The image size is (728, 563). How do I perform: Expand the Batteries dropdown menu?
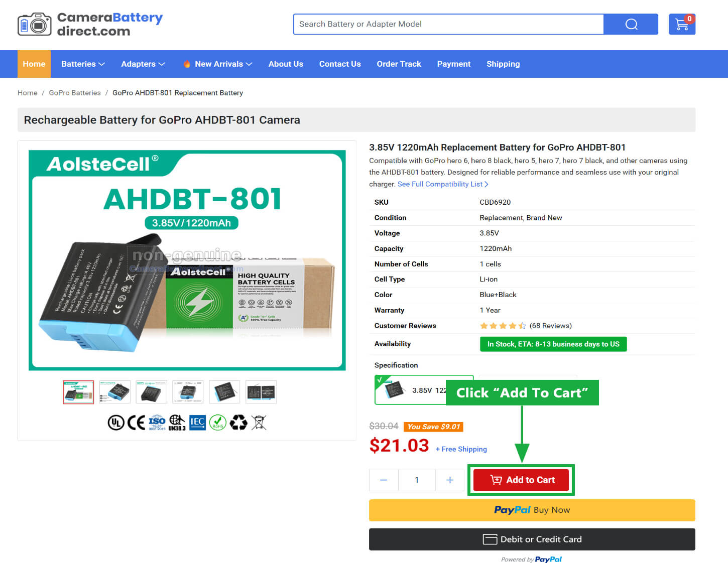(83, 64)
